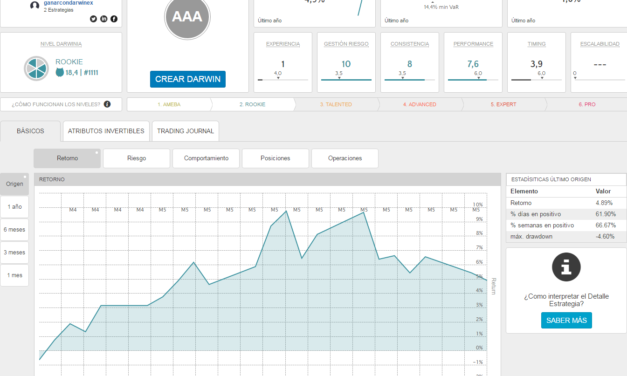This screenshot has width=627, height=376.
Task: Click the TIMING attribute label
Action: coord(536,44)
